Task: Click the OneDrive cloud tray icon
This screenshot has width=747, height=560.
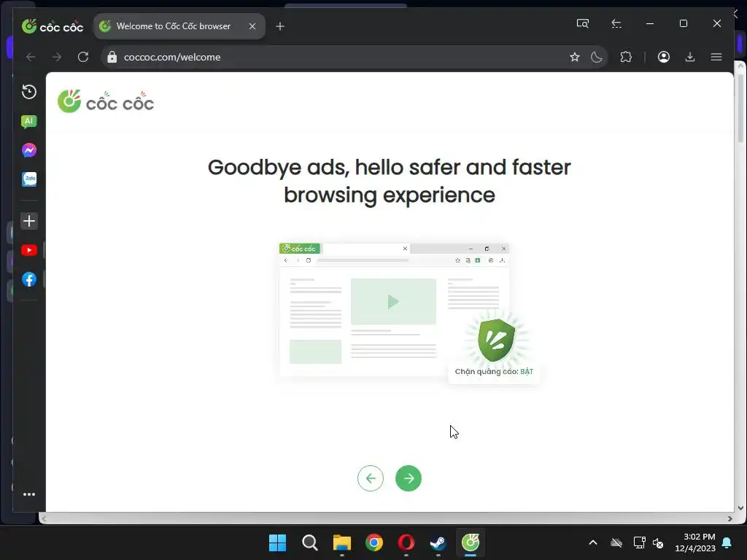Action: [x=616, y=542]
